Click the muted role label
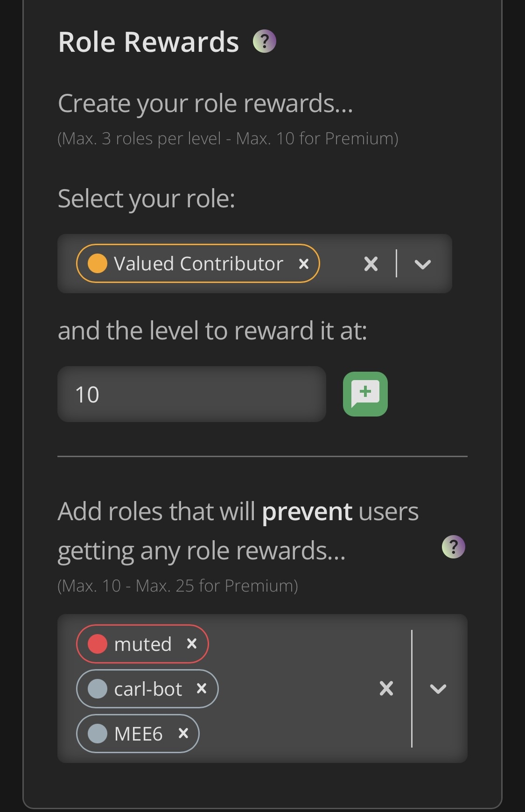 click(143, 644)
